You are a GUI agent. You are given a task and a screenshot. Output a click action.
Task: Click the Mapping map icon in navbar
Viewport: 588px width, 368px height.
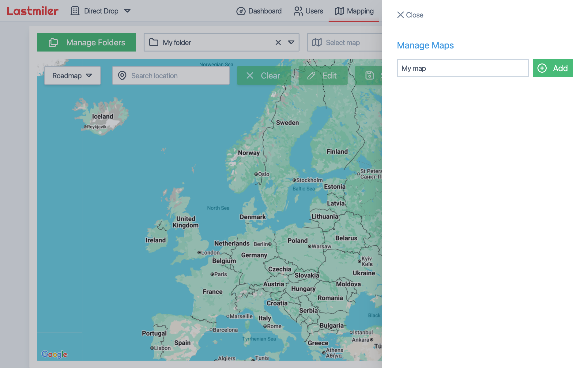coord(339,11)
